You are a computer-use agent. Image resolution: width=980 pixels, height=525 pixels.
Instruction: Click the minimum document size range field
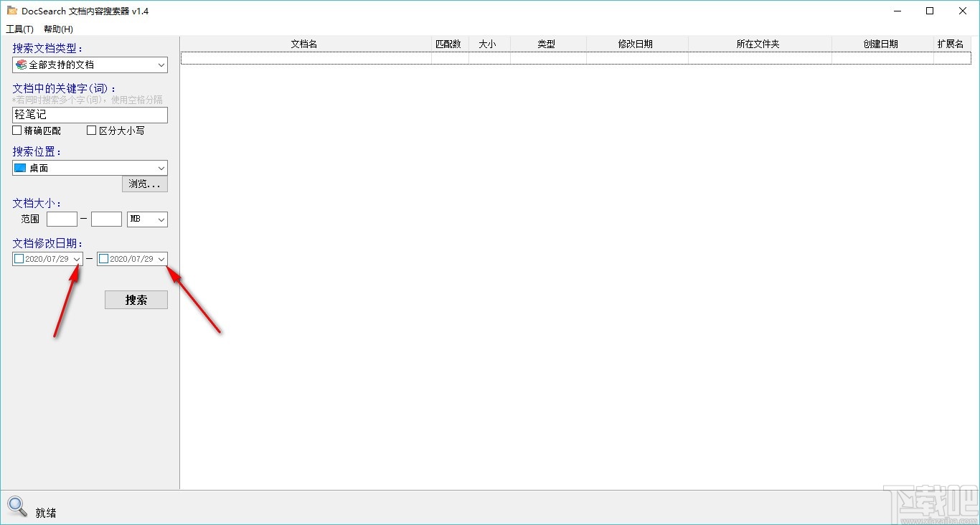[x=62, y=219]
